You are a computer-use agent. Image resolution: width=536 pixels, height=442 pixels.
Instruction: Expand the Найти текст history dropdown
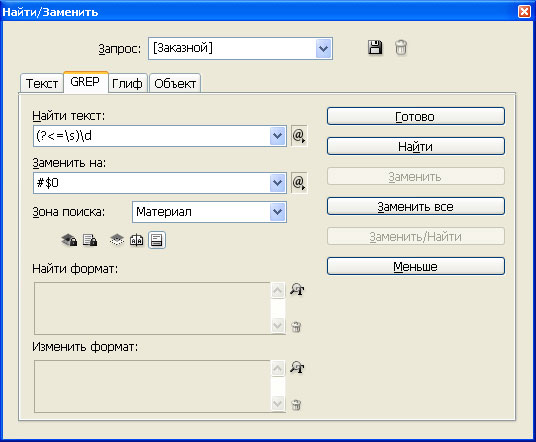pyautogui.click(x=278, y=136)
